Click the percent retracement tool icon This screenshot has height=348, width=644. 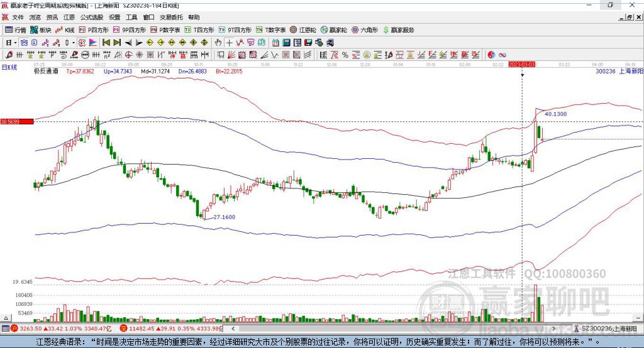tap(345, 55)
